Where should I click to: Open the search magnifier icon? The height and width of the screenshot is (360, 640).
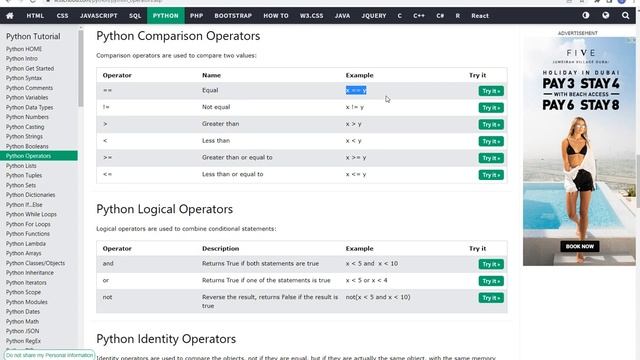(625, 16)
